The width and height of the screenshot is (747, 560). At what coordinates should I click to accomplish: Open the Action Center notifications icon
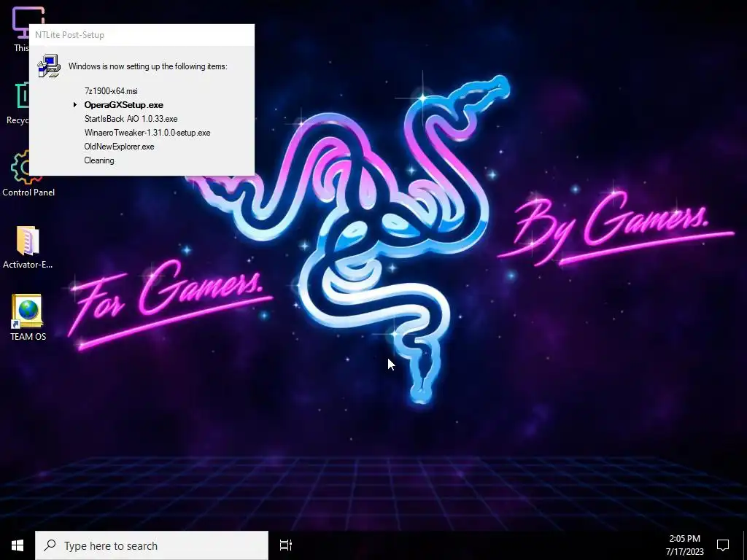pos(723,545)
